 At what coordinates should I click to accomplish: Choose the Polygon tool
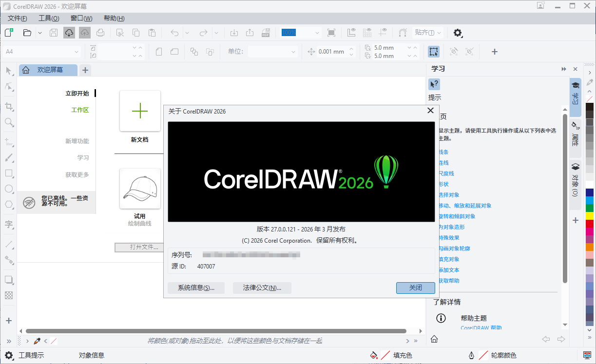coord(9,205)
